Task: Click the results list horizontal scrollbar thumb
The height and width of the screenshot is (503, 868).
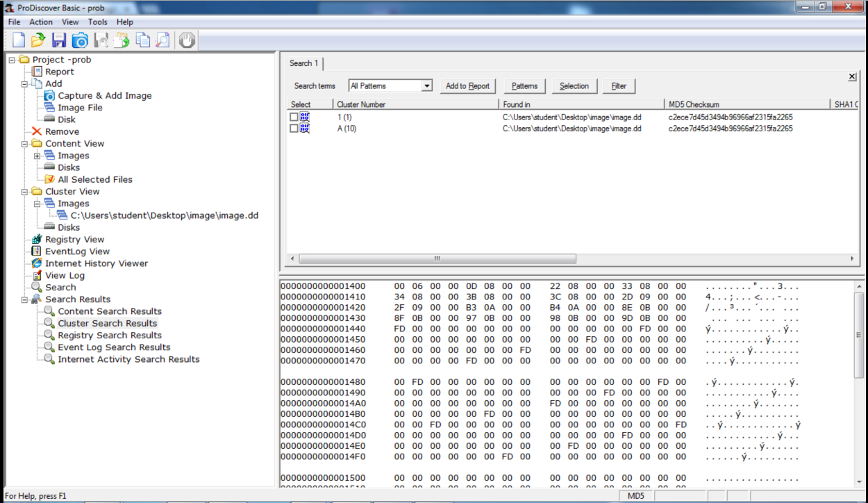Action: 437,258
